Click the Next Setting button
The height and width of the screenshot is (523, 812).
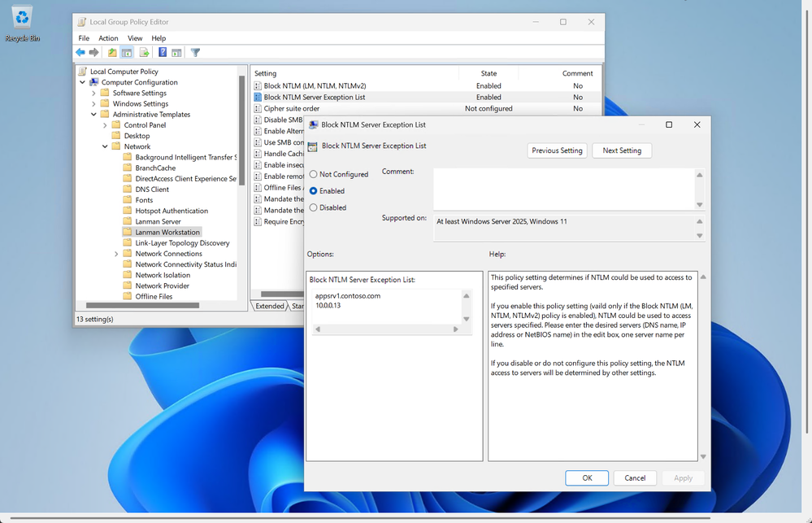[x=622, y=150]
